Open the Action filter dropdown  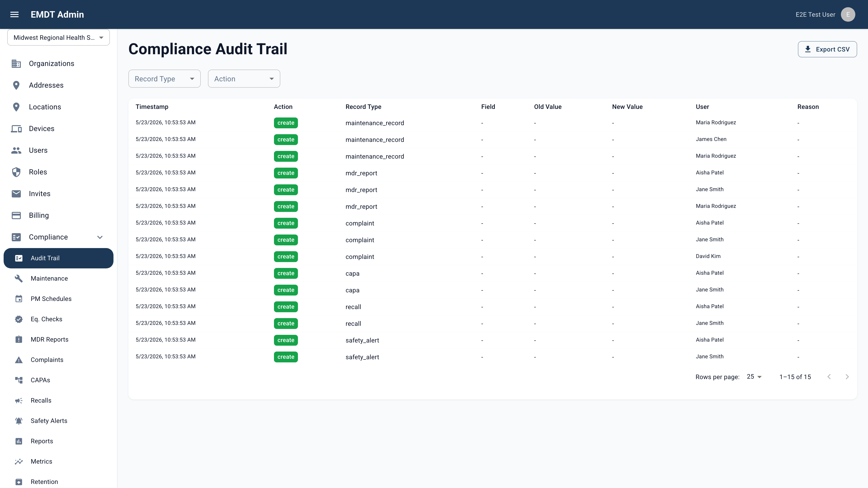click(244, 79)
